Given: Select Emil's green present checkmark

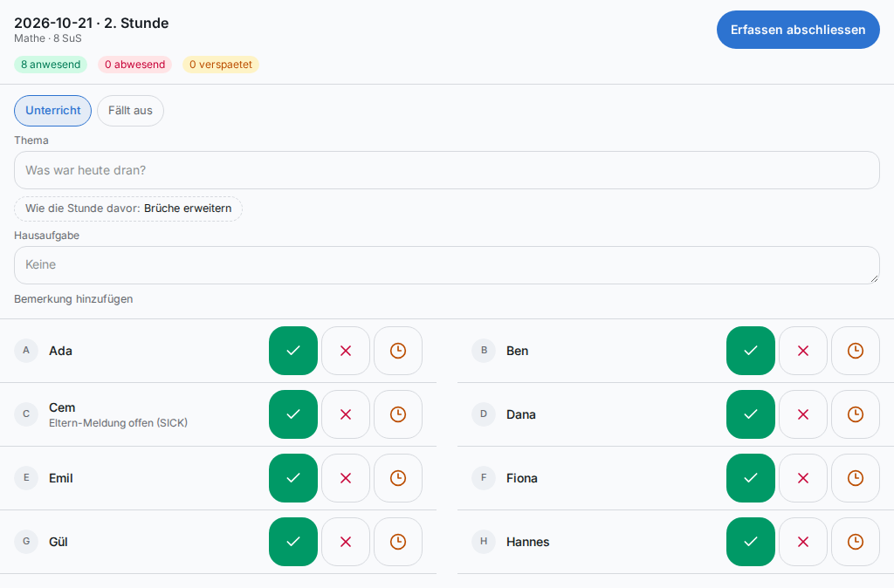Looking at the screenshot, I should pos(293,478).
